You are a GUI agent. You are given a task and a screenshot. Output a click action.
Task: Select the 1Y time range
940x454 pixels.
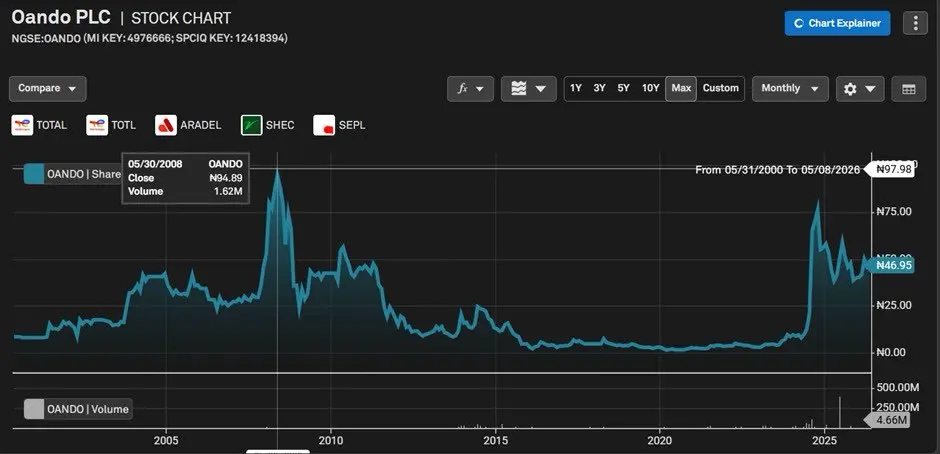(x=576, y=88)
